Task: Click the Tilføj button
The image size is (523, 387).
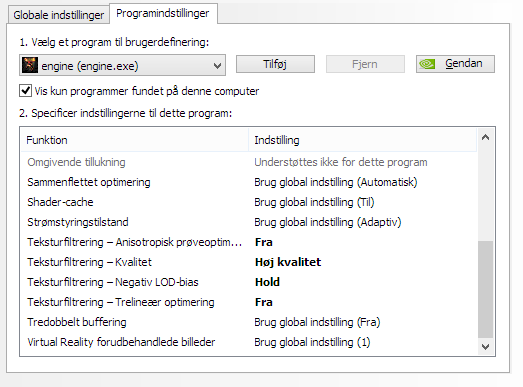Action: pos(275,64)
